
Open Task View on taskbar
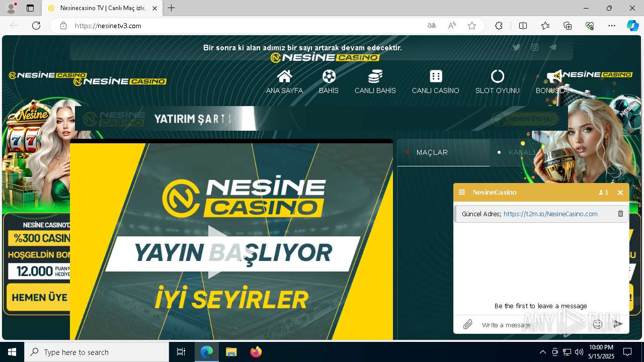point(181,352)
